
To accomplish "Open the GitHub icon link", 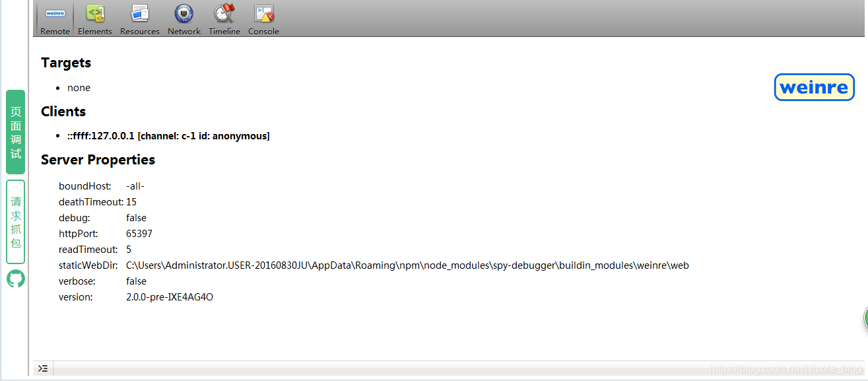I will pyautogui.click(x=16, y=279).
